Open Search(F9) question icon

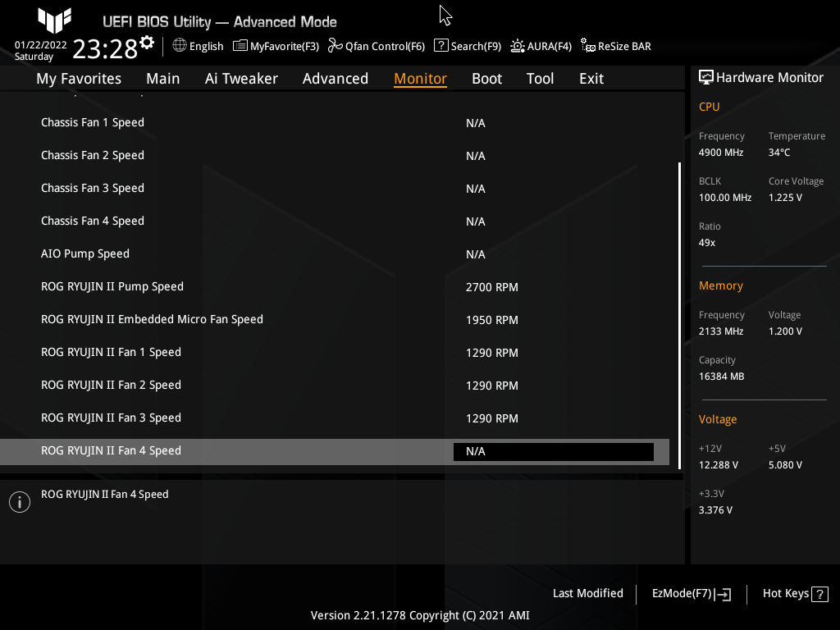(441, 46)
